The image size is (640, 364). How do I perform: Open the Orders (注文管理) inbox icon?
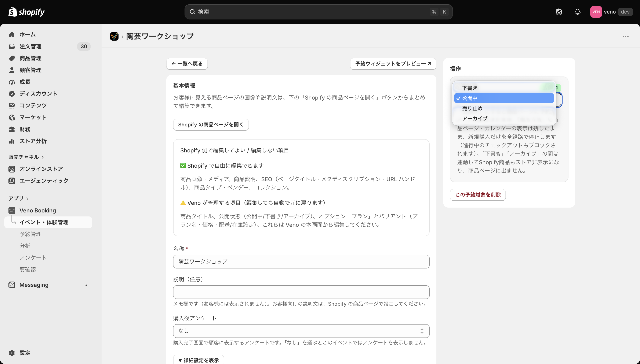click(x=12, y=46)
